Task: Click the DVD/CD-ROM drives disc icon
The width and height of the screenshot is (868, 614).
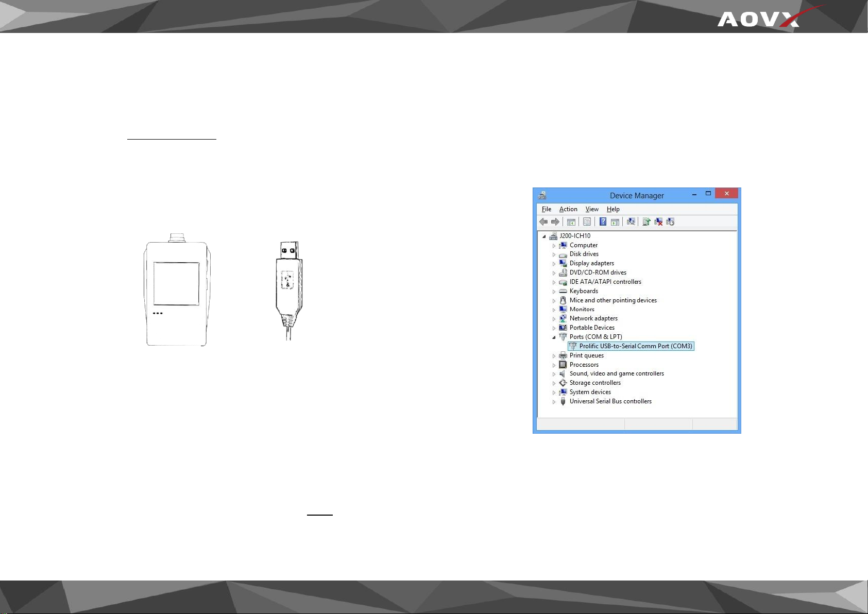Action: click(563, 272)
